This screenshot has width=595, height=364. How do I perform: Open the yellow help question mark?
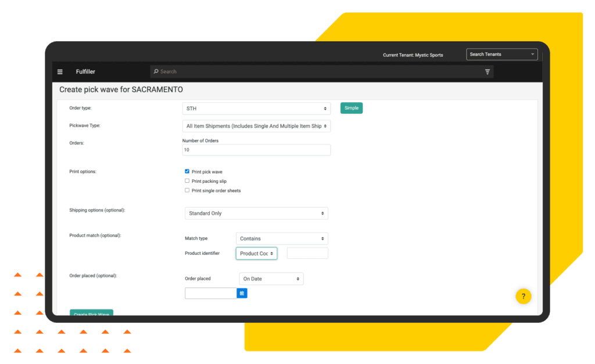524,297
